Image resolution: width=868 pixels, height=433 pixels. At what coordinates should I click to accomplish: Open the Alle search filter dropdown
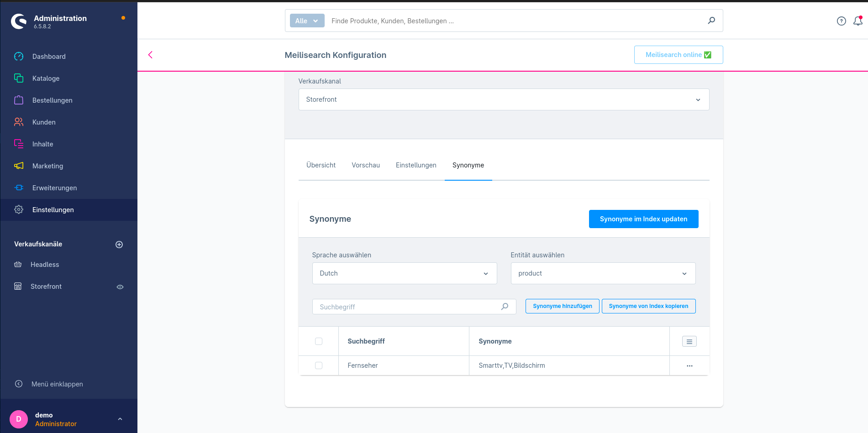click(307, 21)
